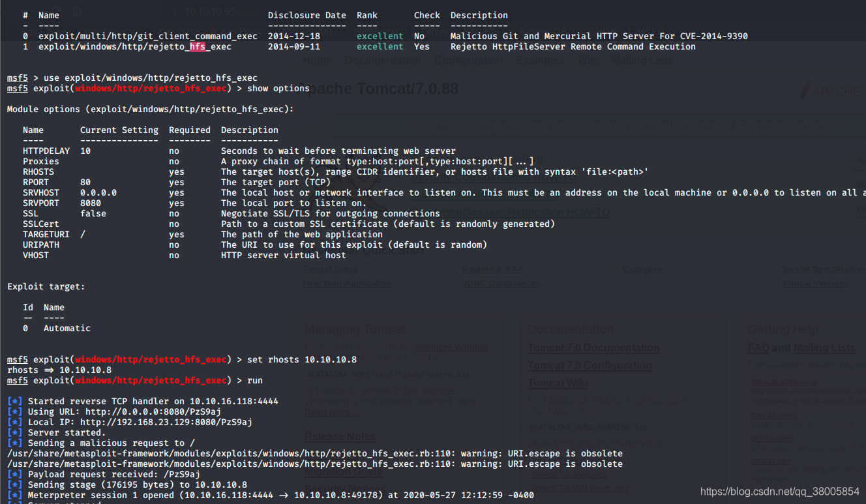866x504 pixels.
Task: Open the 'FAQ' link under Getting Help
Action: pyautogui.click(x=758, y=348)
